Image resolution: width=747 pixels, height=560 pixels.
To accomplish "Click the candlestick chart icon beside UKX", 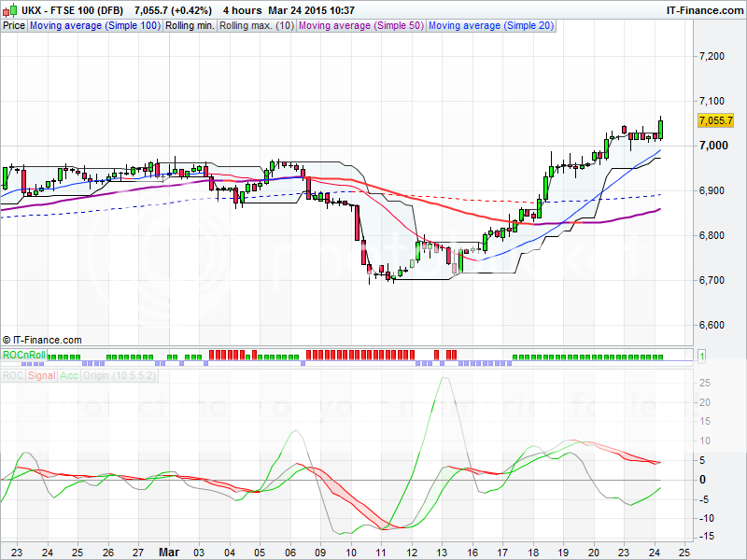I will (x=9, y=10).
